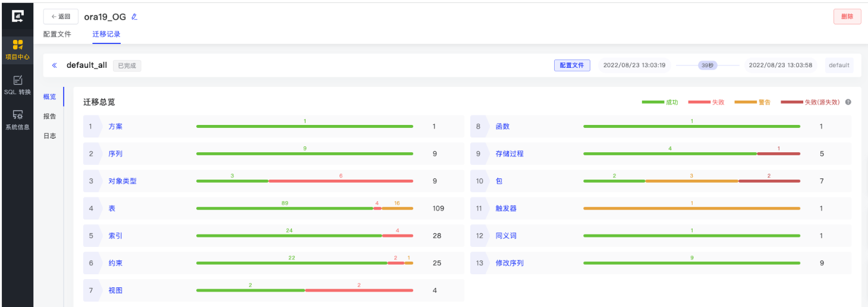Select the 报告 side tab
This screenshot has height=307, width=868.
pos(50,117)
